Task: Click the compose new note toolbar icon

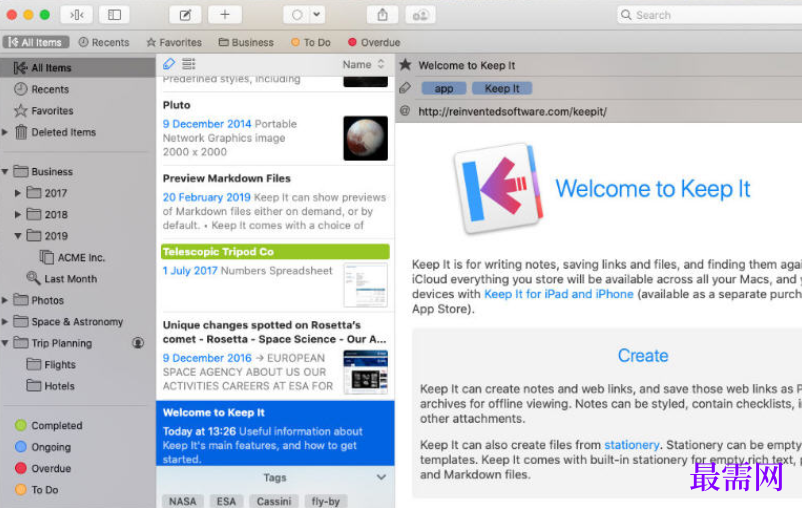Action: coord(185,15)
